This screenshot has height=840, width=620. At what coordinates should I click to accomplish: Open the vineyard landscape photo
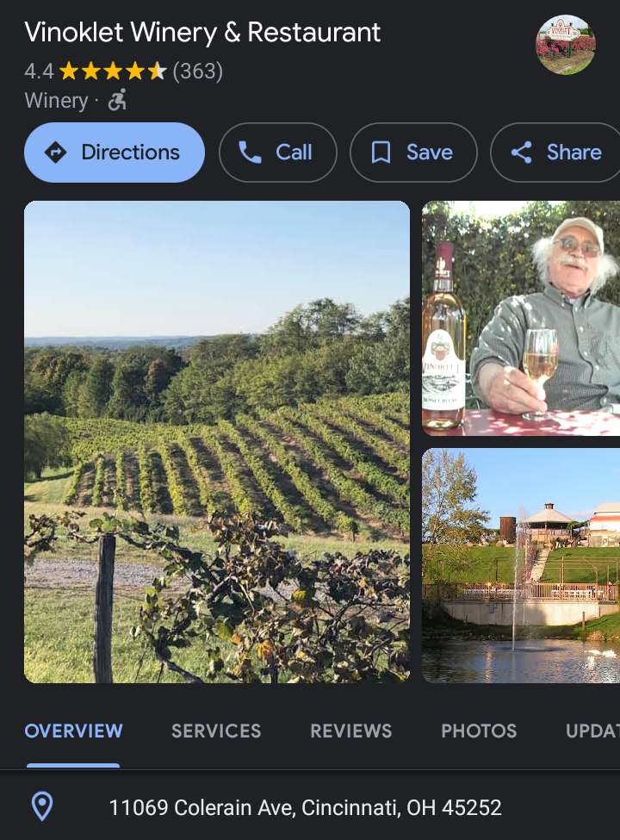point(217,441)
